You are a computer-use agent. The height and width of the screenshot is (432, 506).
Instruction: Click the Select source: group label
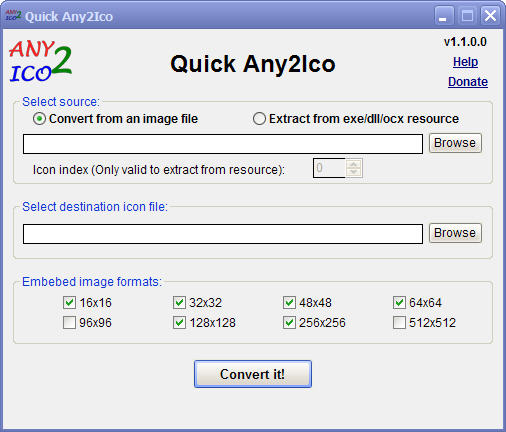tap(61, 102)
